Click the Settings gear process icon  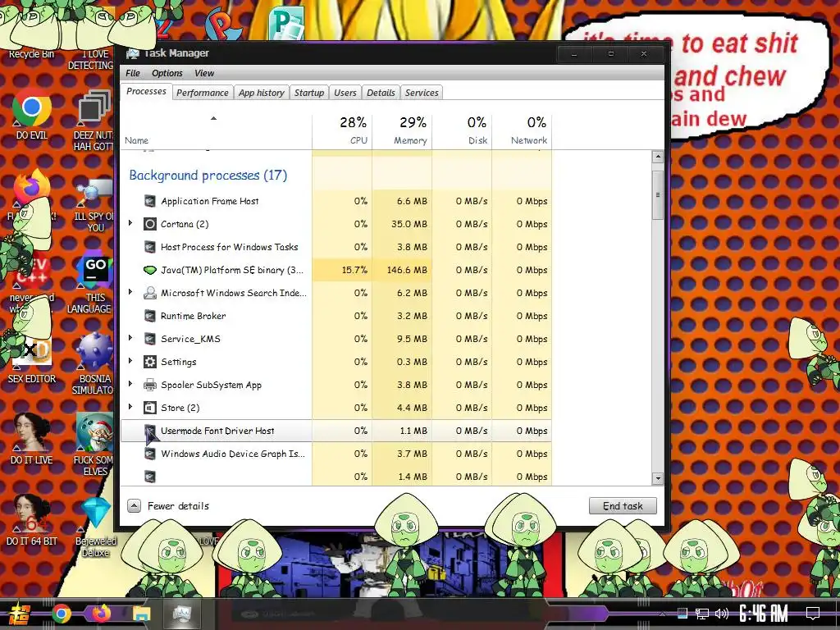pyautogui.click(x=150, y=362)
